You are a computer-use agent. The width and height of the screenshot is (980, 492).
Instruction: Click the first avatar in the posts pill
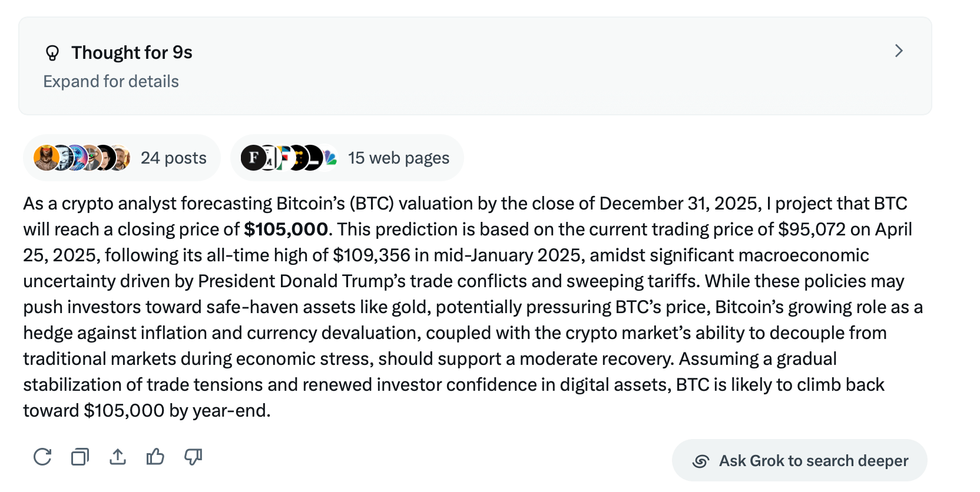45,157
